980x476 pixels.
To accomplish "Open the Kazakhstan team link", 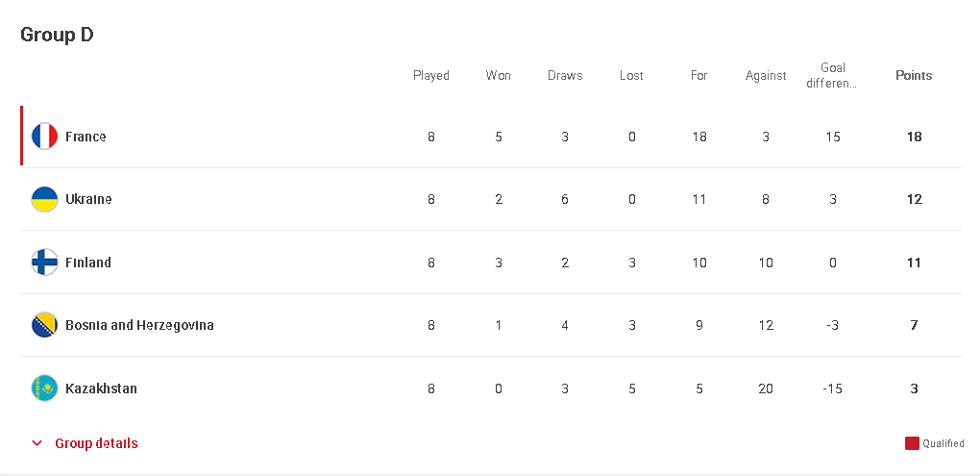I will coord(101,388).
